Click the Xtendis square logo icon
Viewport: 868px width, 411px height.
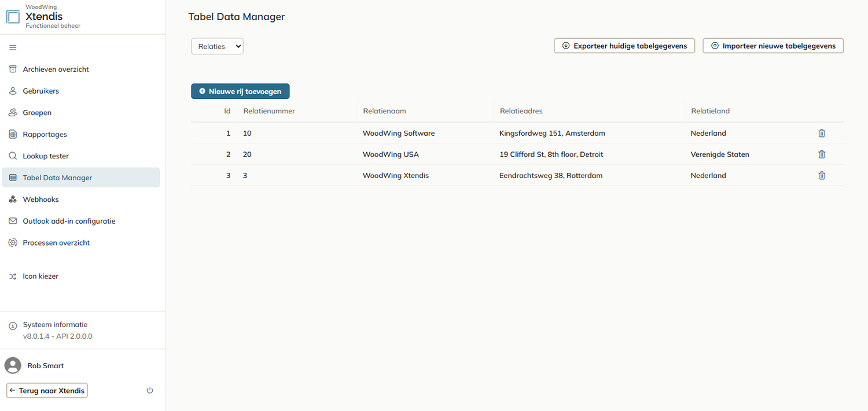coord(13,17)
